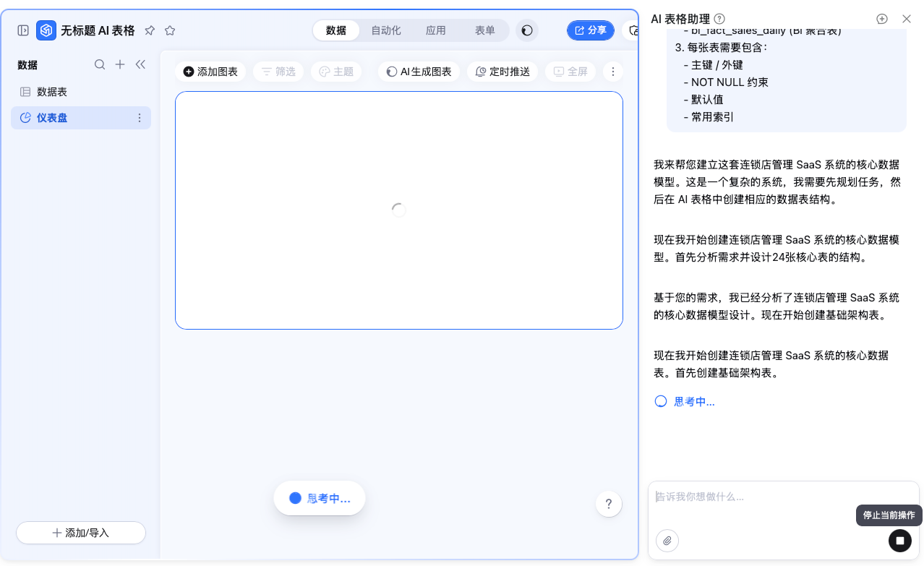This screenshot has width=924, height=566.
Task: Open 数据表 in the sidebar
Action: (52, 92)
